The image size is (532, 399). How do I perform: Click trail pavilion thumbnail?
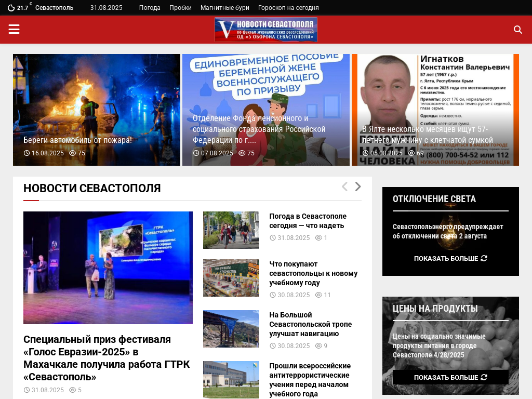pos(231,329)
